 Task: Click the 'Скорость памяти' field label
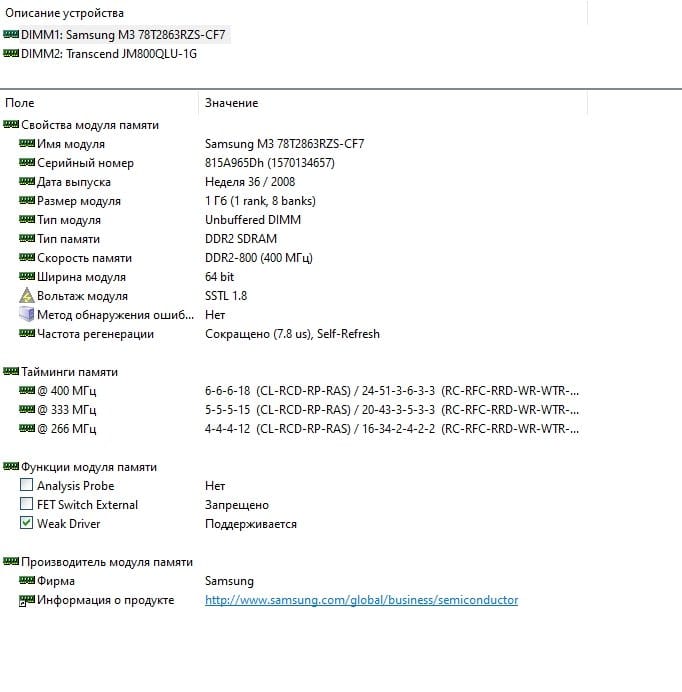tap(84, 258)
